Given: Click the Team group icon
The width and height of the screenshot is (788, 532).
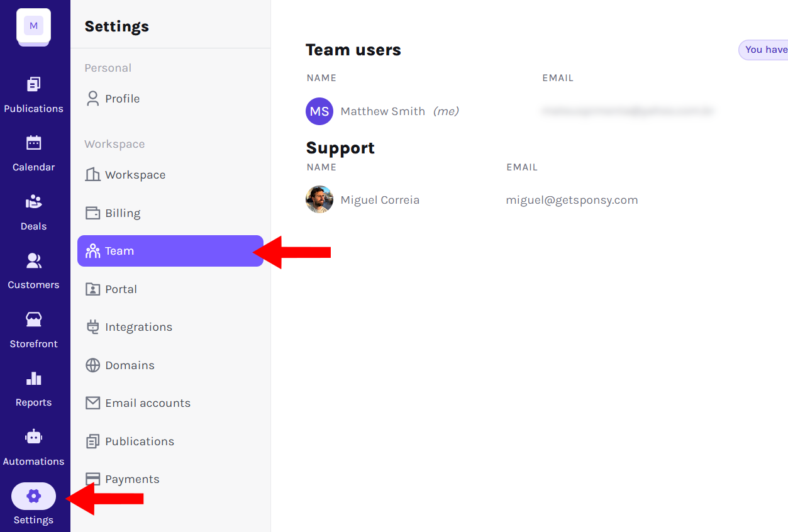Looking at the screenshot, I should pyautogui.click(x=93, y=251).
